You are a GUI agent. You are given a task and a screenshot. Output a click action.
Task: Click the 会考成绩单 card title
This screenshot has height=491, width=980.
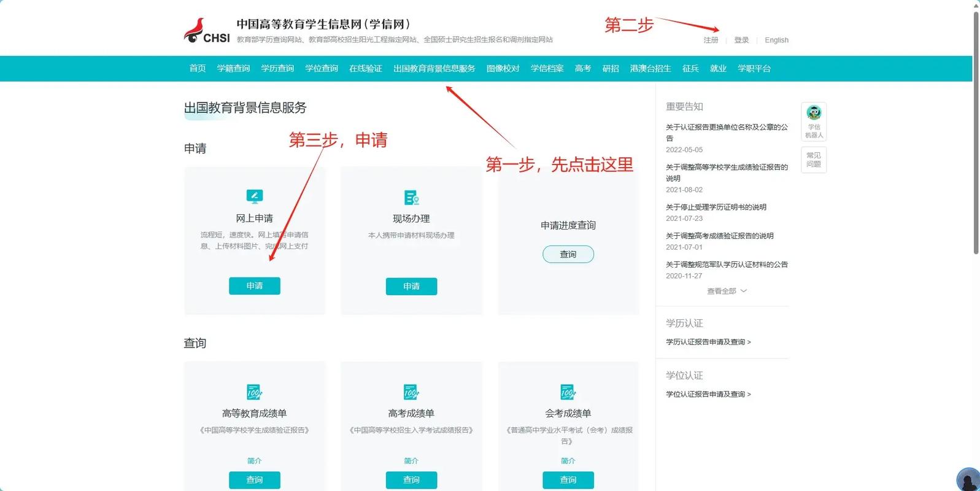pos(568,414)
